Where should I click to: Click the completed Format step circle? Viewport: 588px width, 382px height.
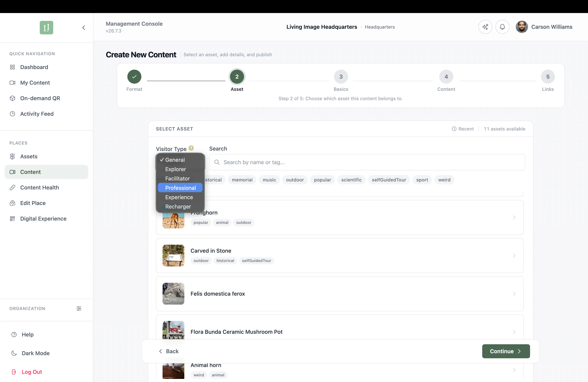coord(134,77)
